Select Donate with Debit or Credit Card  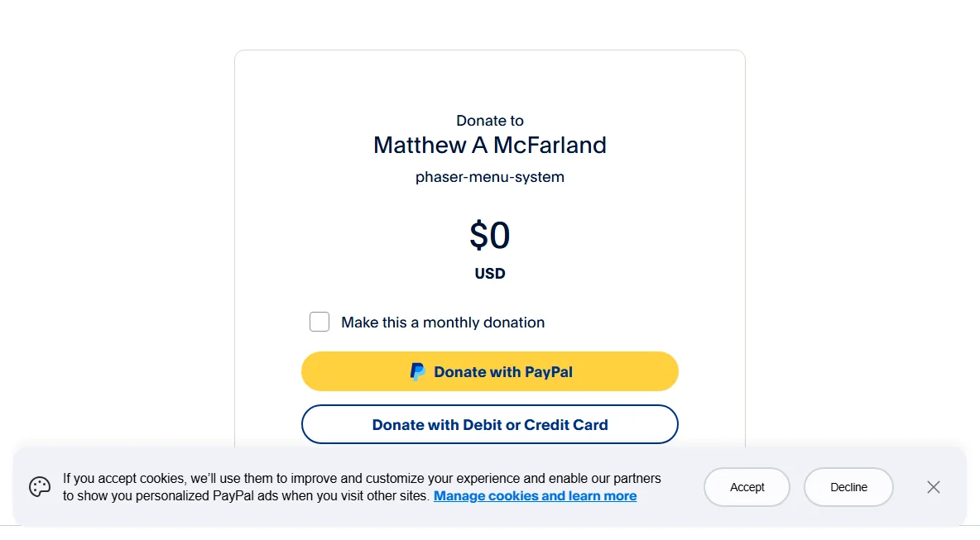click(489, 424)
